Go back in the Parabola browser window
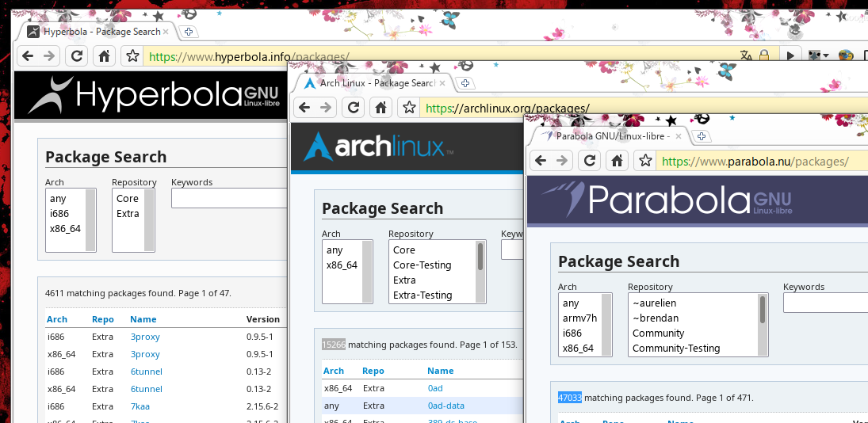 tap(541, 160)
